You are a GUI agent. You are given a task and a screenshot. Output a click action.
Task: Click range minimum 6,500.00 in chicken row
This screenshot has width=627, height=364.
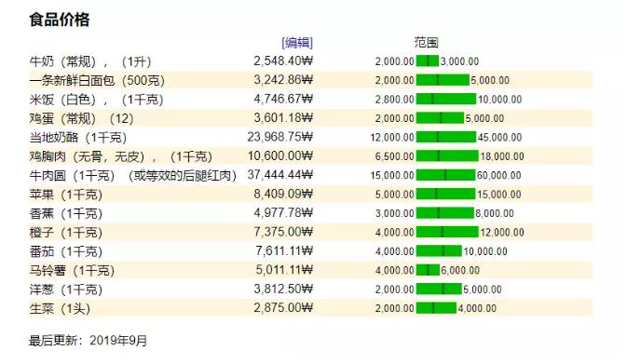pos(394,156)
